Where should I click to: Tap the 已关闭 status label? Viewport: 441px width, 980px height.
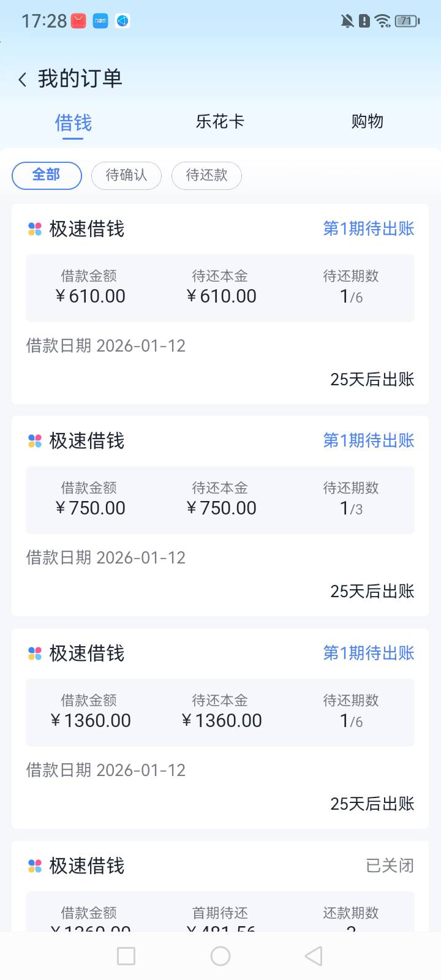click(390, 866)
